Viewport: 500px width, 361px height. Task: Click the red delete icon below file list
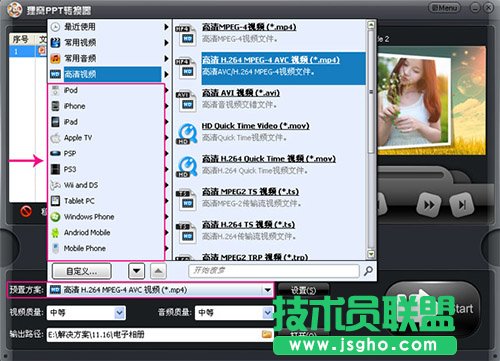point(26,211)
